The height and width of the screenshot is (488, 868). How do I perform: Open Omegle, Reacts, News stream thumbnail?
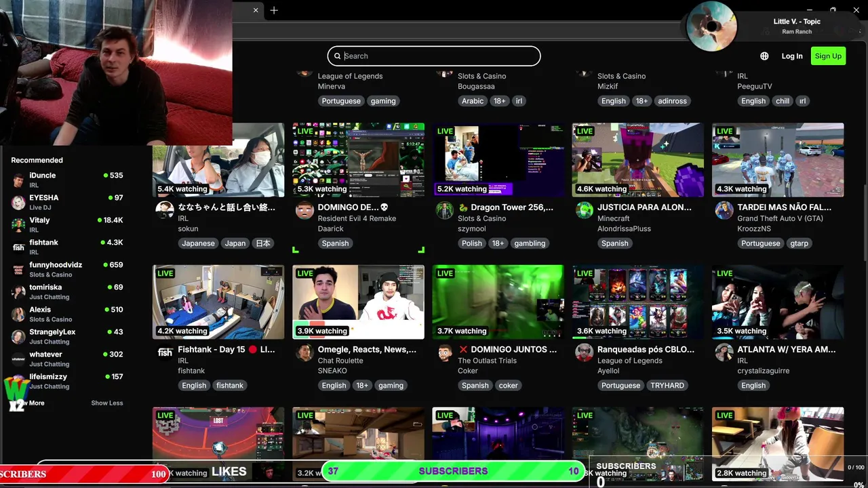pyautogui.click(x=358, y=302)
